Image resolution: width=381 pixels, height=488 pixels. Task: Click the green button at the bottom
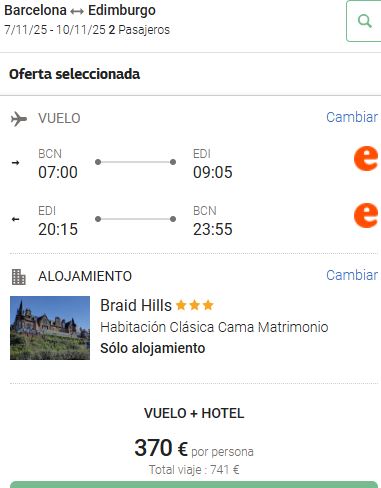194,485
